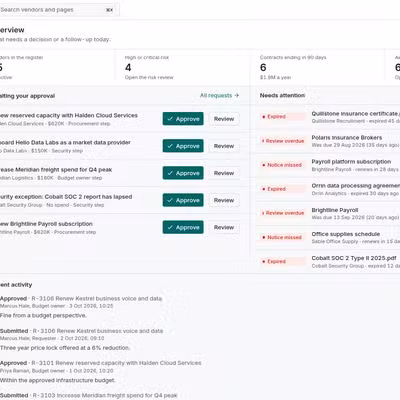Approve the Helio Data Labs onboarding request
This screenshot has width=400, height=400.
coord(183,146)
